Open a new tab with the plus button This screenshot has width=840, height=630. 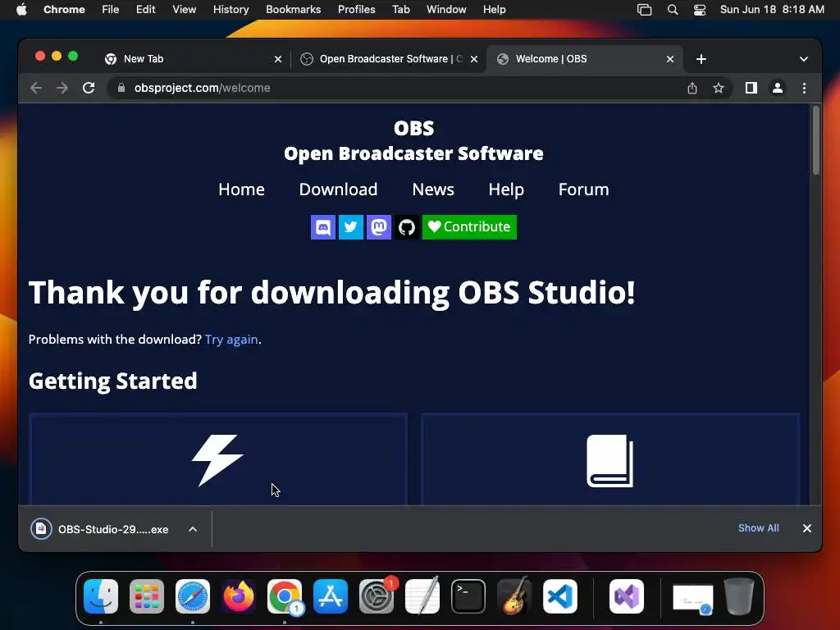(x=701, y=59)
